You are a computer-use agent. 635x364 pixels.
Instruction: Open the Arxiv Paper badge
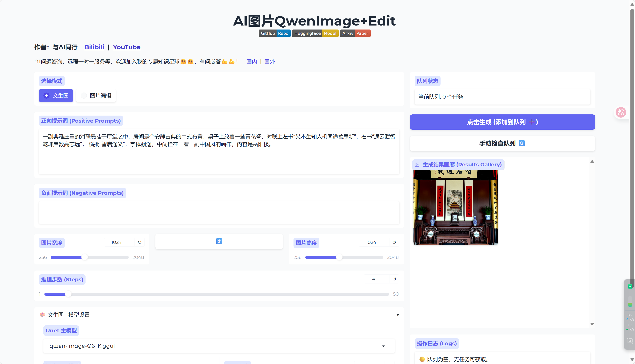(355, 33)
